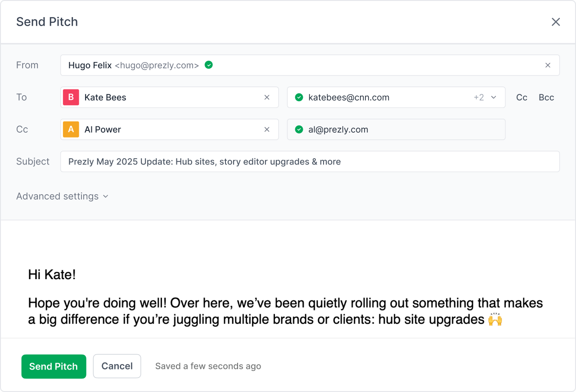Click the al@prezly.com email field
The height and width of the screenshot is (392, 576).
396,129
